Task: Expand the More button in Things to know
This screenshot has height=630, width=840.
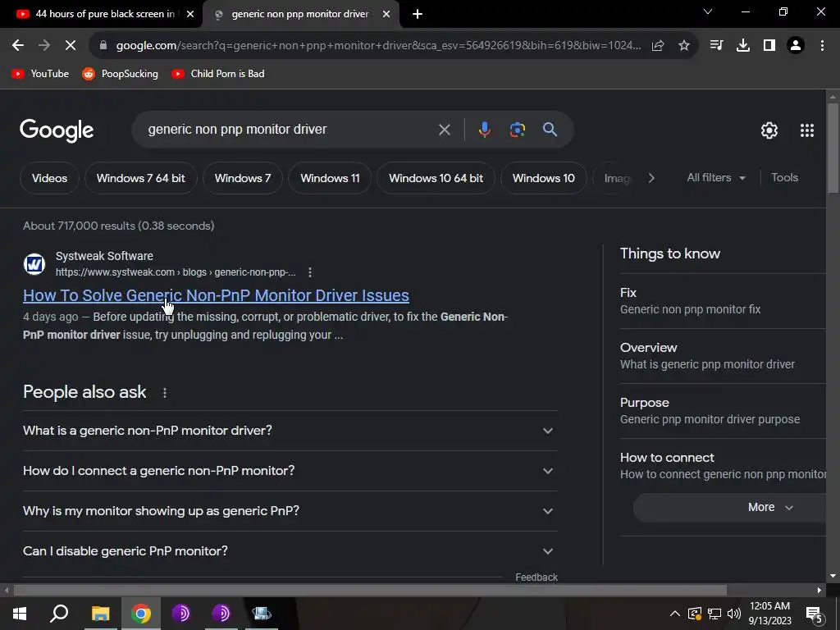Action: 729,507
